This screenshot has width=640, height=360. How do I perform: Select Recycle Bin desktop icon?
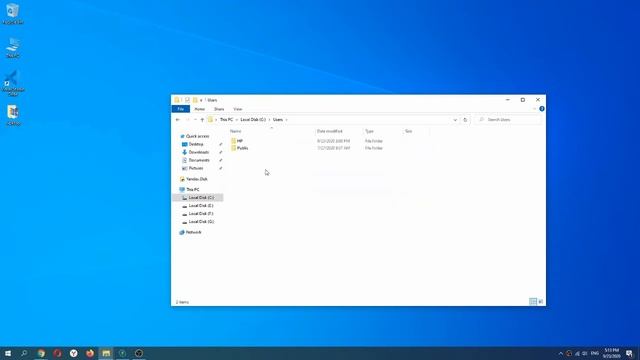[x=13, y=13]
